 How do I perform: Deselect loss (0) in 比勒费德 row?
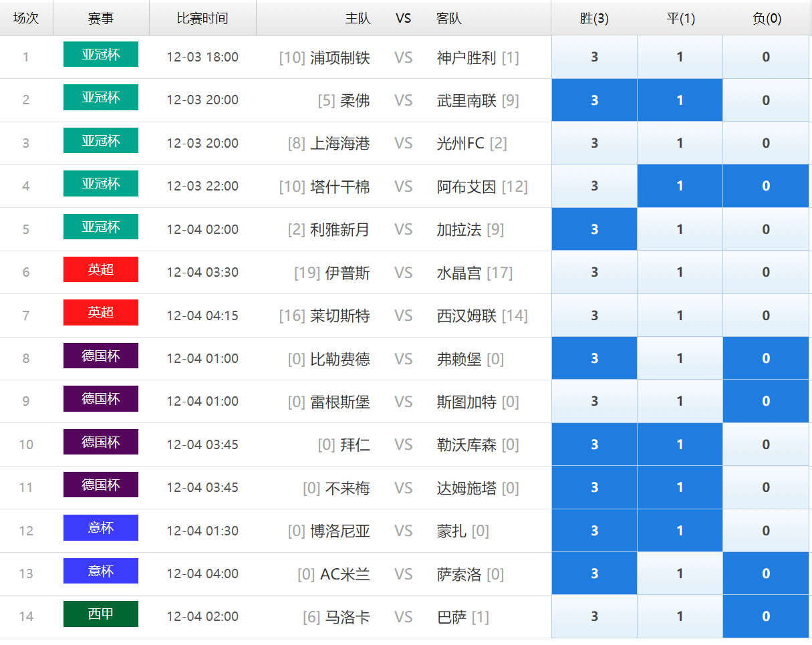[x=766, y=358]
